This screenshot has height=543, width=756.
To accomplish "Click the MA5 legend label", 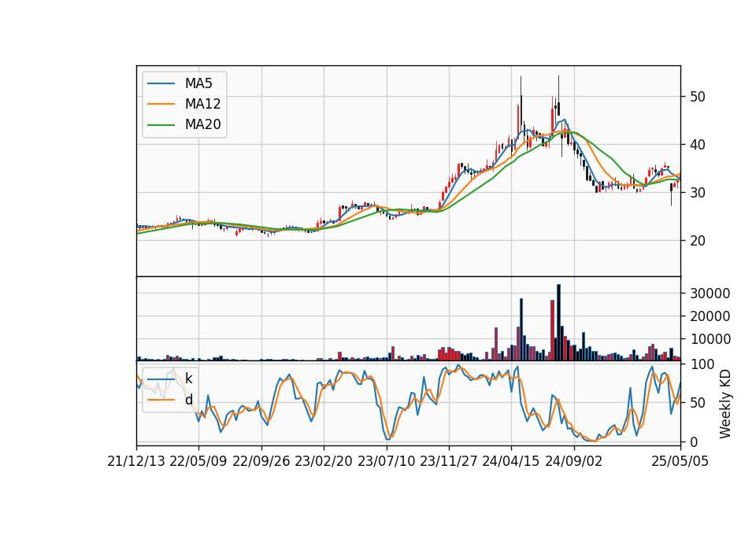I will tap(198, 83).
